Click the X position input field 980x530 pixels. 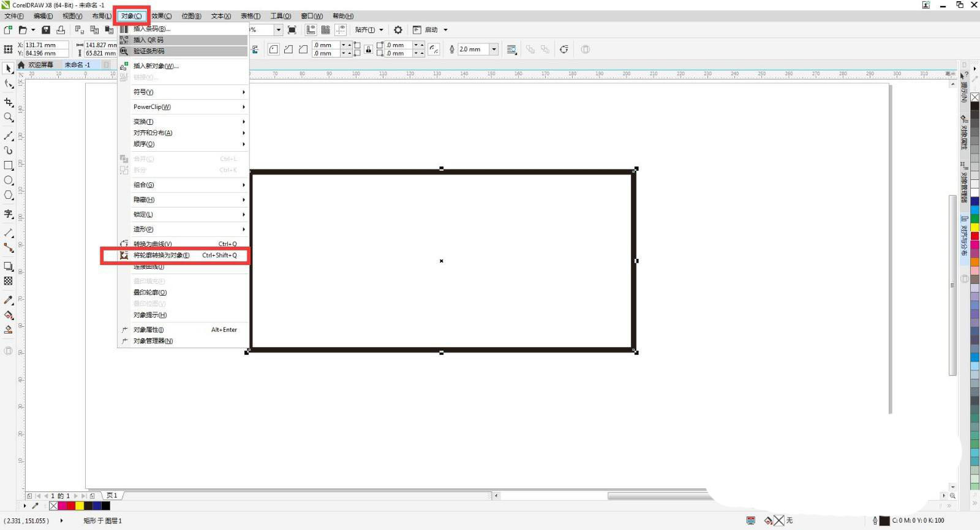[x=46, y=45]
